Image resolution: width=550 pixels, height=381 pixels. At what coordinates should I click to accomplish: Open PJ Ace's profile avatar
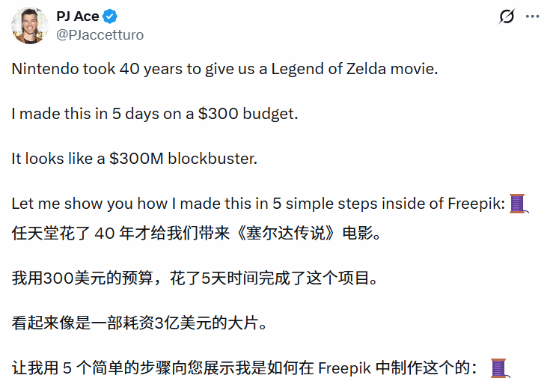(29, 25)
